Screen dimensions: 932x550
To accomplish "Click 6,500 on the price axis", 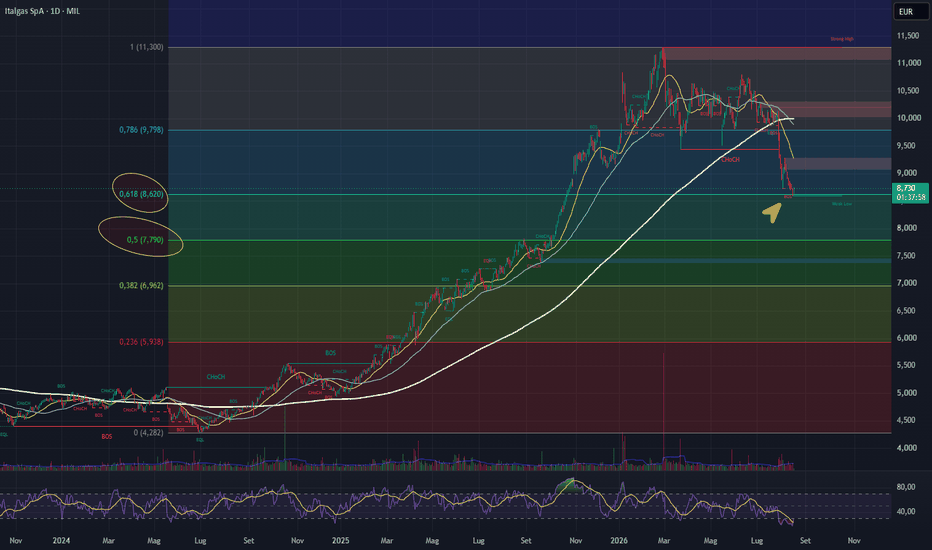I will 906,310.
